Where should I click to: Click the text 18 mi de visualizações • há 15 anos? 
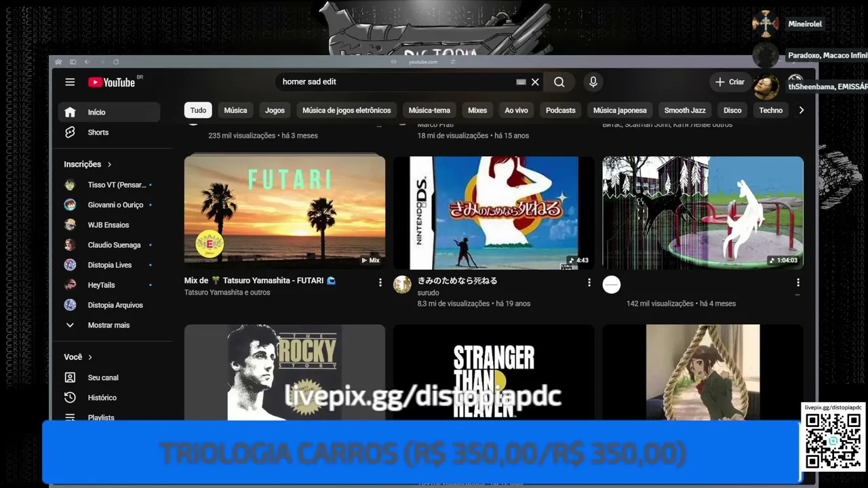[473, 136]
